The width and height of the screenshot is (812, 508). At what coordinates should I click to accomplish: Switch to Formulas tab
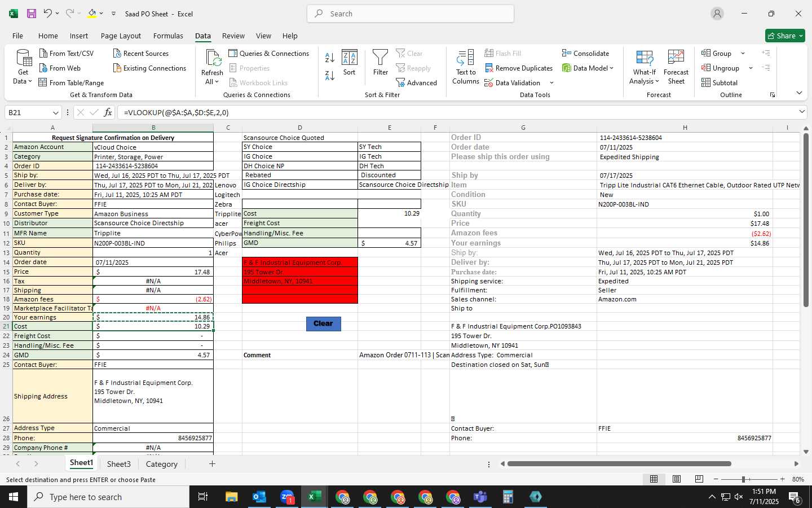[x=168, y=36]
